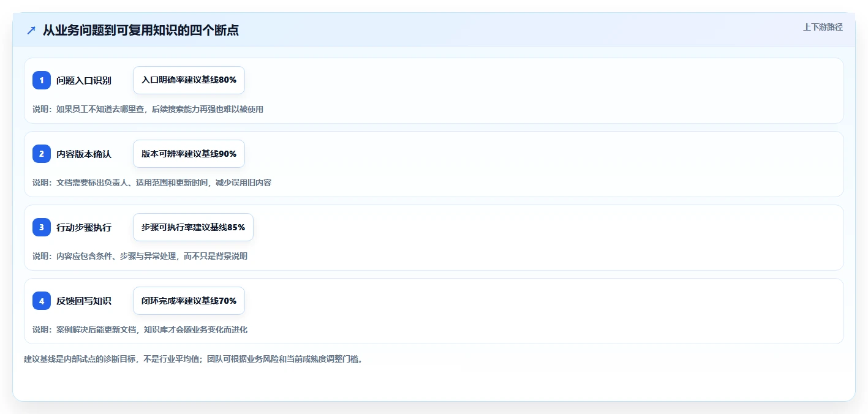The width and height of the screenshot is (868, 414).
Task: Click the note starting 说明：案例解决后能更新文档
Action: click(140, 329)
